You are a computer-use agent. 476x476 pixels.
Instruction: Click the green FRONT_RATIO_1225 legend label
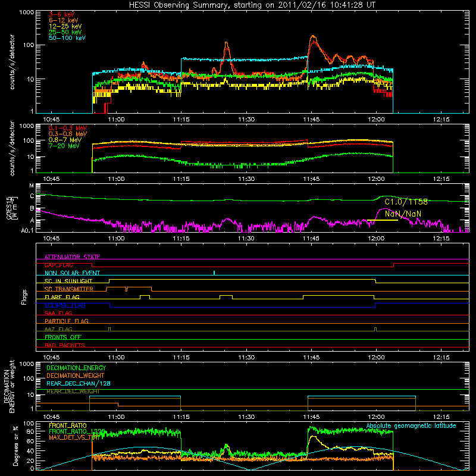(x=77, y=432)
